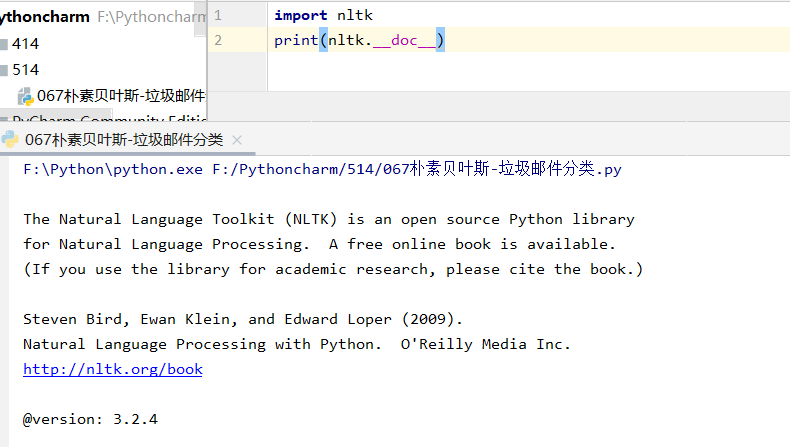
Task: Click the Python icon on the run tab
Action: click(10, 139)
